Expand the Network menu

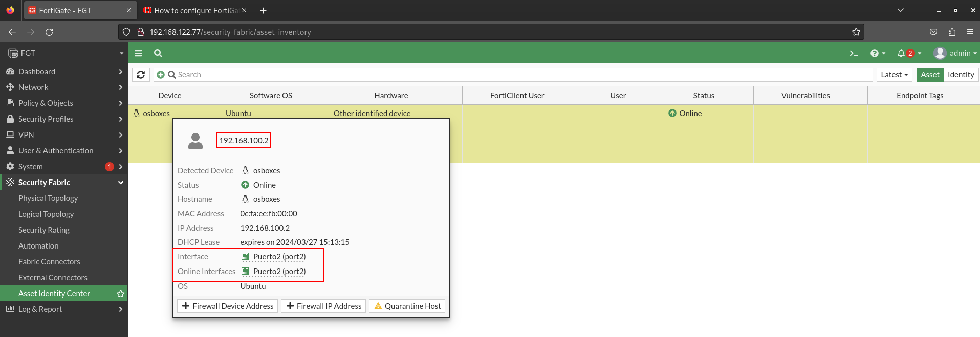pyautogui.click(x=63, y=87)
